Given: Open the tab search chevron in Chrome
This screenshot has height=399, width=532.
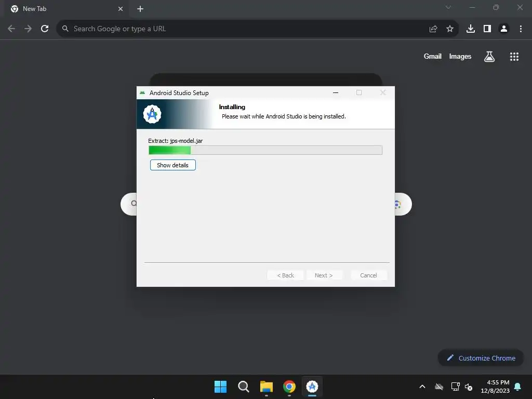Looking at the screenshot, I should click(448, 7).
